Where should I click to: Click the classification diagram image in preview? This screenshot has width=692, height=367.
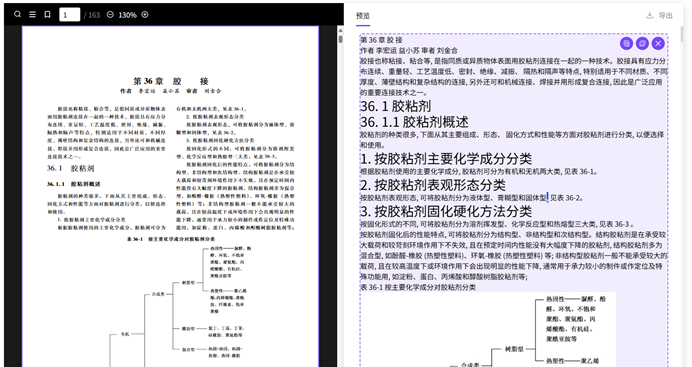pos(488,329)
